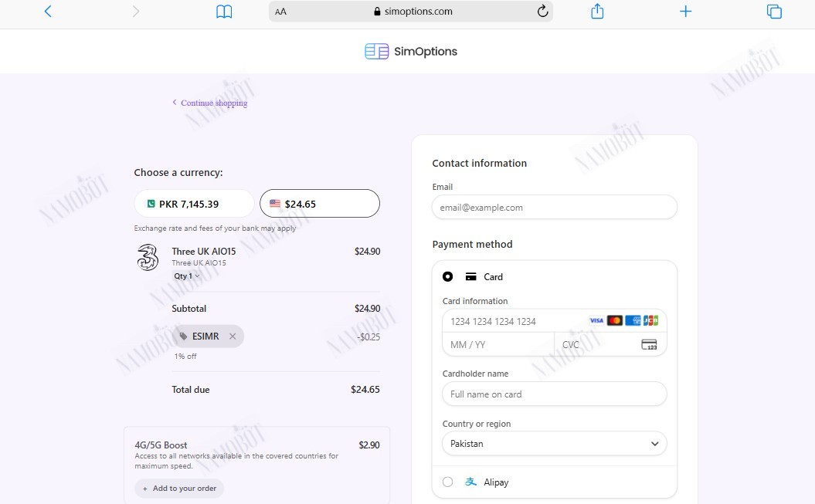Click the Cardholder name field

[x=555, y=394]
